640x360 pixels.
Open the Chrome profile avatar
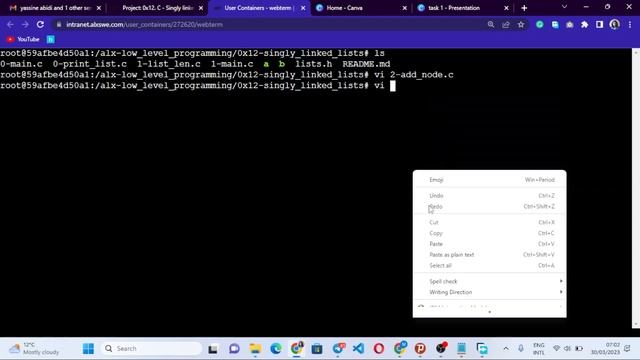pyautogui.click(x=614, y=24)
